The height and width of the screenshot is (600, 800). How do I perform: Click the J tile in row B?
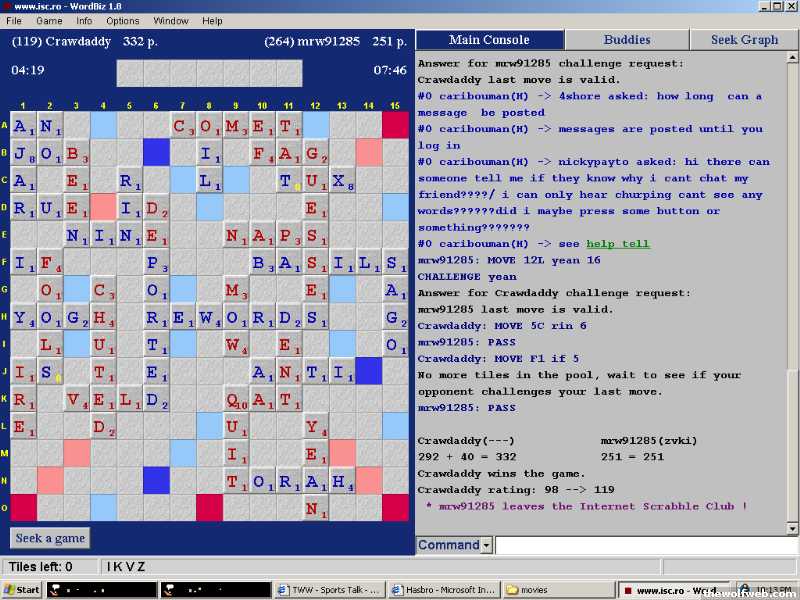[23, 153]
